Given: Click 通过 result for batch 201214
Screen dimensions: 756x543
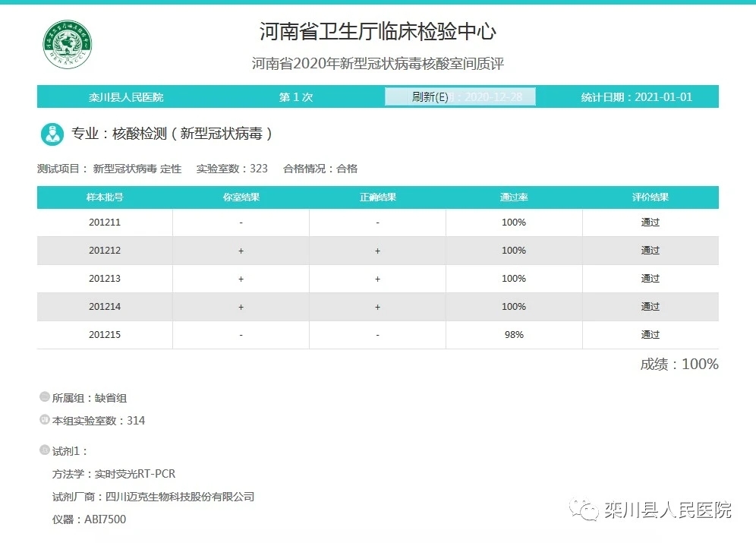Looking at the screenshot, I should 650,307.
